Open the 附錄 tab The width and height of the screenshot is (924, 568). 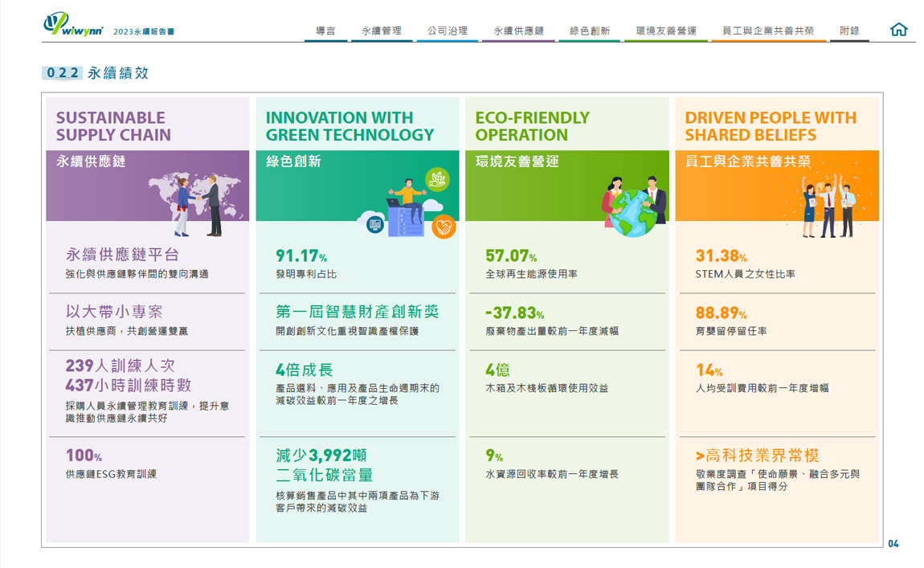click(x=849, y=31)
